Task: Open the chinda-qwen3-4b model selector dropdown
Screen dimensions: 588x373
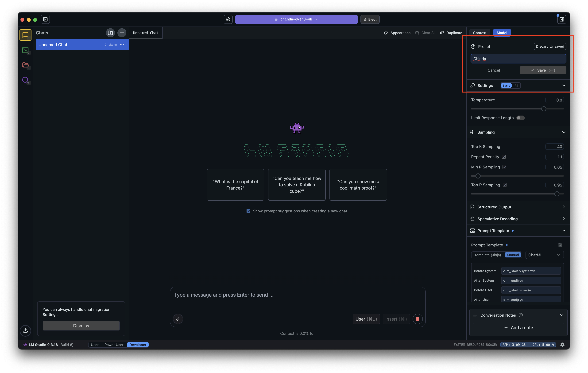Action: pyautogui.click(x=296, y=19)
